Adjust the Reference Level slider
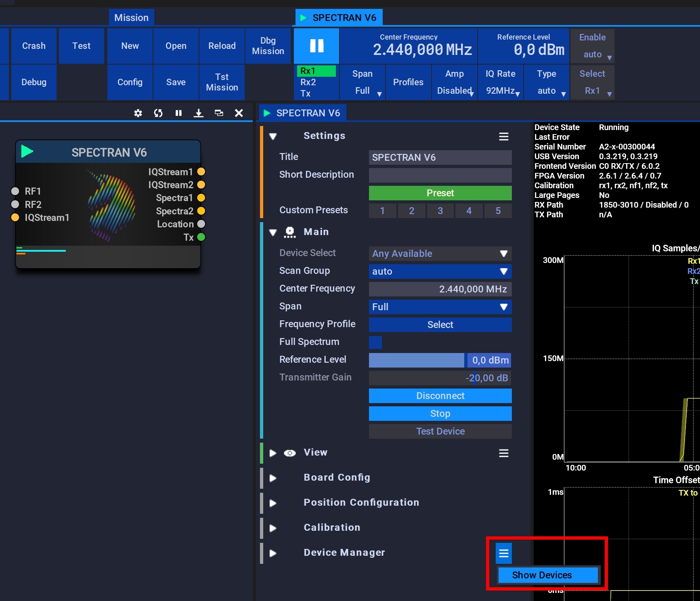Screen dimensions: 700x601 440,360
